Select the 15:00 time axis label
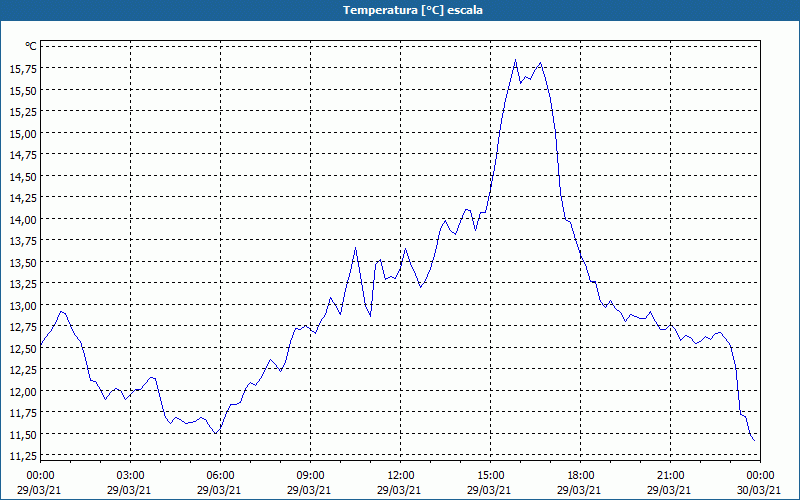 click(x=490, y=476)
